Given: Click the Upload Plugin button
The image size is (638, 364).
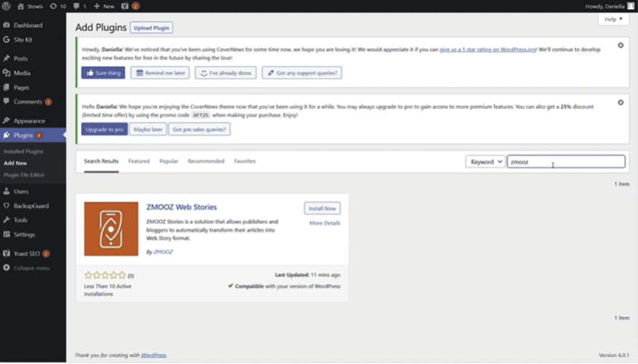Looking at the screenshot, I should (x=151, y=27).
